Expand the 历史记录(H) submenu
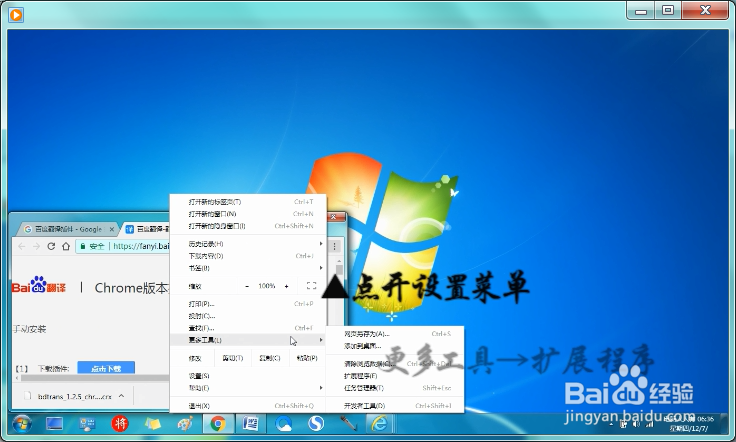This screenshot has width=736, height=442. [248, 244]
